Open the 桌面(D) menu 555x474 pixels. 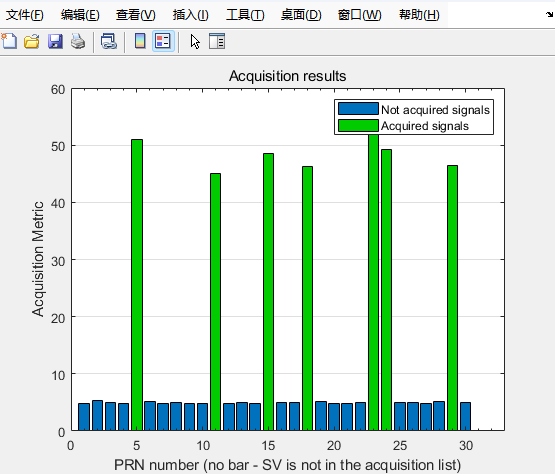[301, 15]
